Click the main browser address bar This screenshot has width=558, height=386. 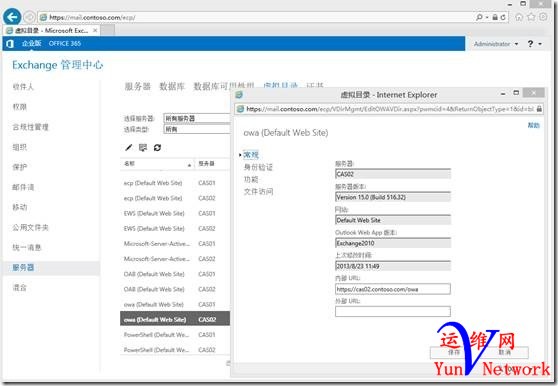pyautogui.click(x=256, y=17)
